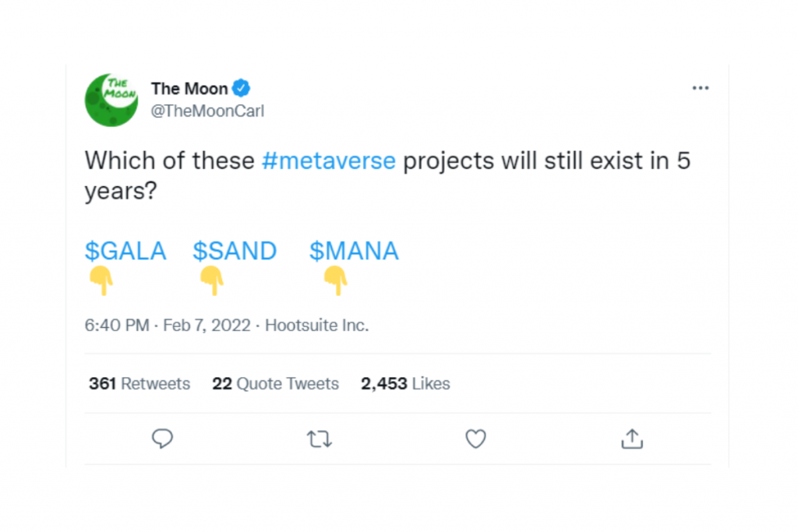Screen dimensions: 798x532
Task: View the 361 Retweets list
Action: click(x=139, y=383)
